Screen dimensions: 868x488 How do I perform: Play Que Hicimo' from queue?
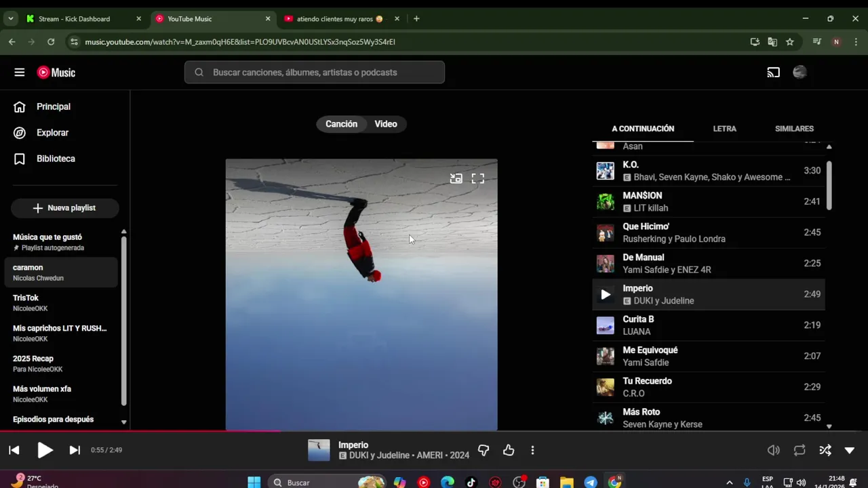708,232
